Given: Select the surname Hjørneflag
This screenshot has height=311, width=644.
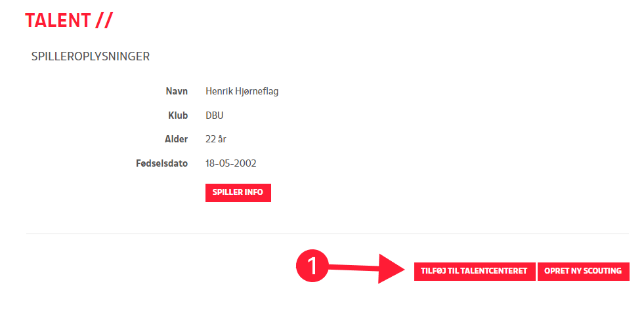Looking at the screenshot, I should (257, 91).
